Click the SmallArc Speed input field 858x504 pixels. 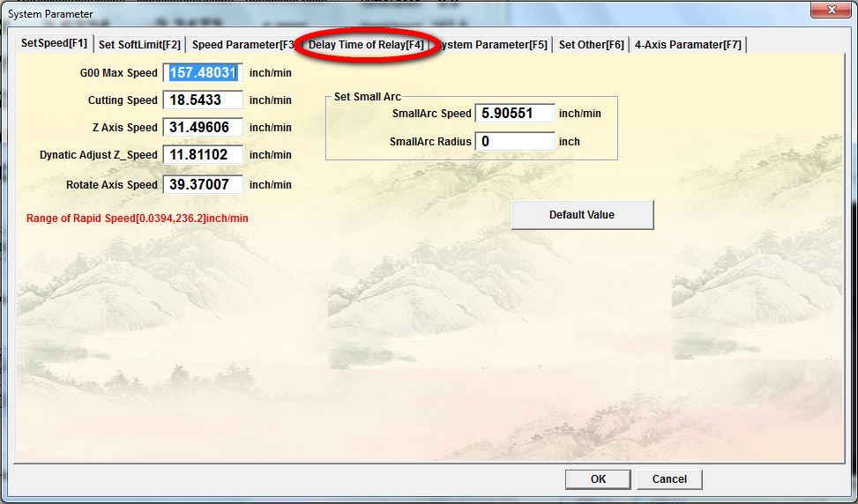[x=515, y=114]
